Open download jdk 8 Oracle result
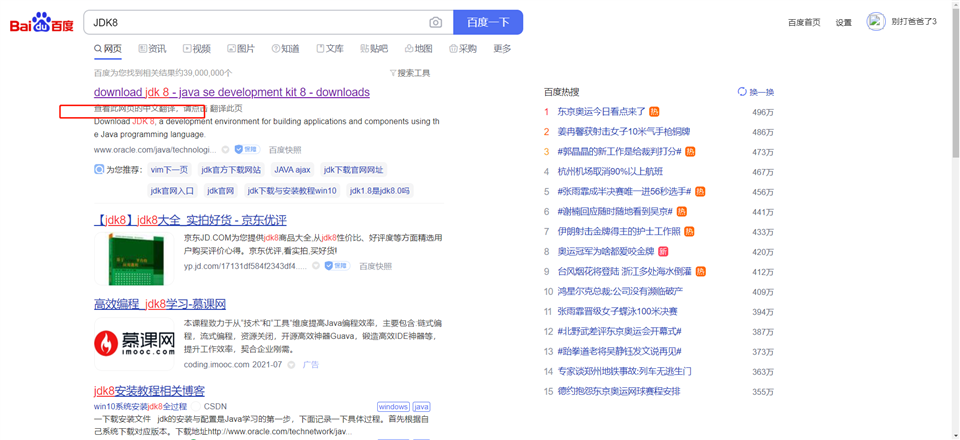The width and height of the screenshot is (960, 440). point(231,92)
